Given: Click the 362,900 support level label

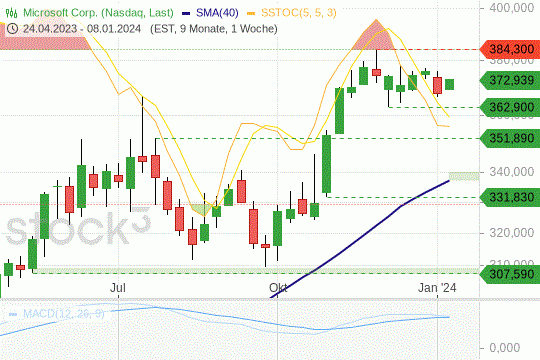Looking at the screenshot, I should pos(510,107).
